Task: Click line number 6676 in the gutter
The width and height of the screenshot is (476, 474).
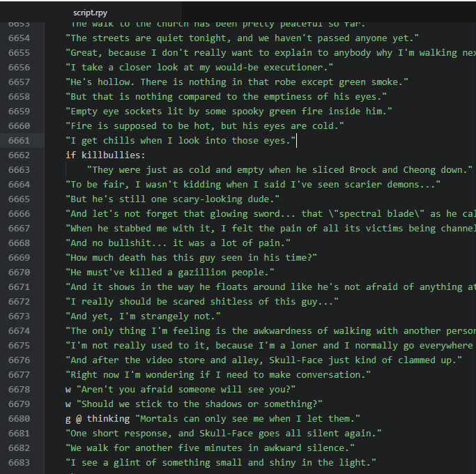Action: coord(19,360)
